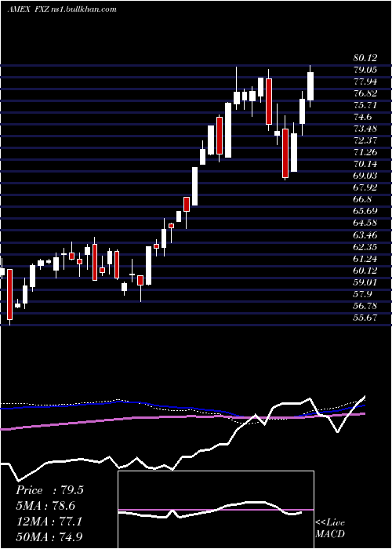Click the 72.37 price axis label
This screenshot has height=549, width=392.
(x=365, y=140)
